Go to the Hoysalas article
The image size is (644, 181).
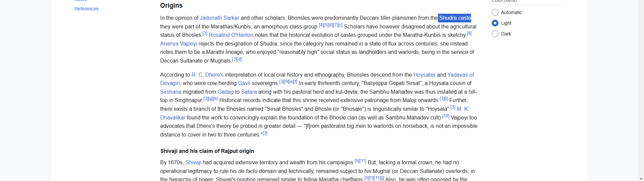[424, 75]
